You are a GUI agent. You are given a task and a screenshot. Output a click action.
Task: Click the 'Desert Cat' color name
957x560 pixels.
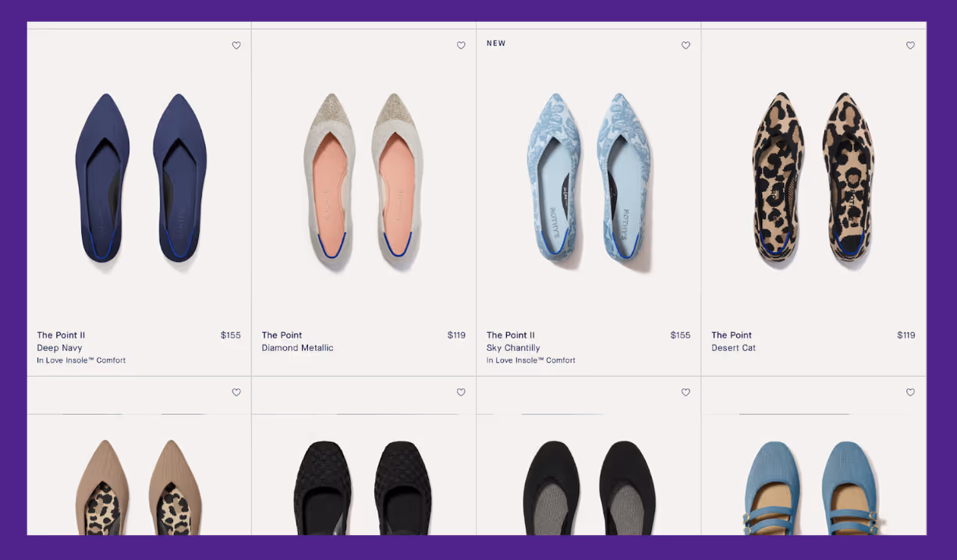pyautogui.click(x=733, y=348)
